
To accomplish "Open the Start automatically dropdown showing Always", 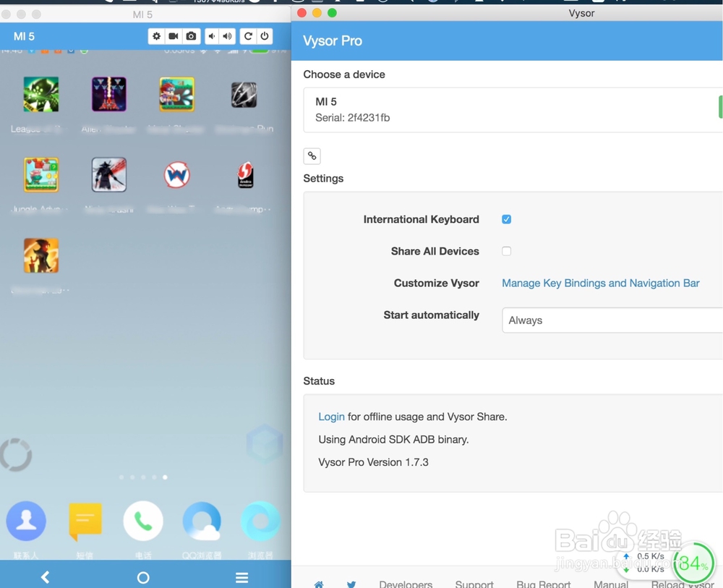I will point(612,320).
